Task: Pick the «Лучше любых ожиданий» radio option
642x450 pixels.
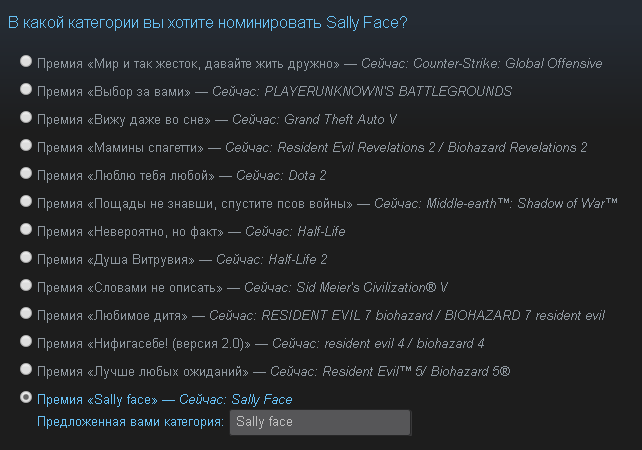Action: (x=26, y=369)
